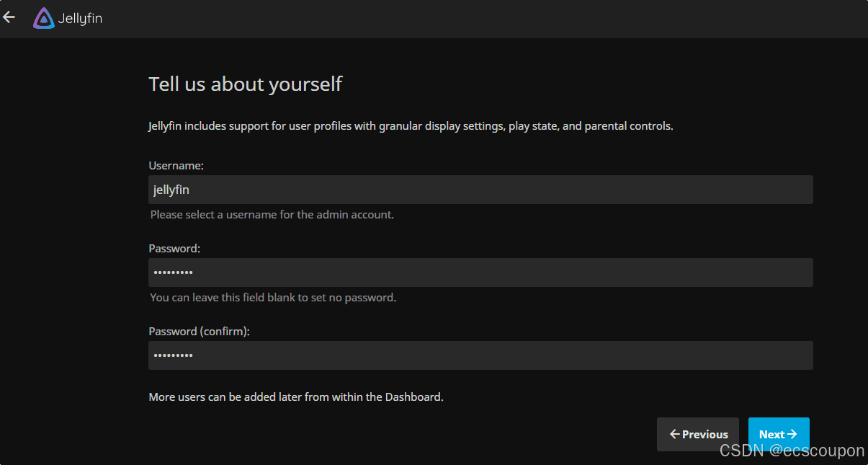This screenshot has width=868, height=465.
Task: Click the Password (confirm) input field
Action: [x=480, y=355]
